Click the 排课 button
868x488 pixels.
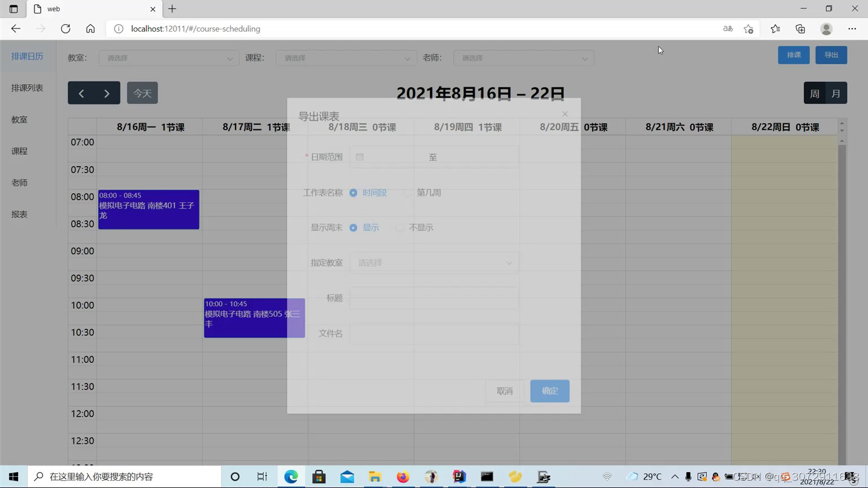[794, 55]
